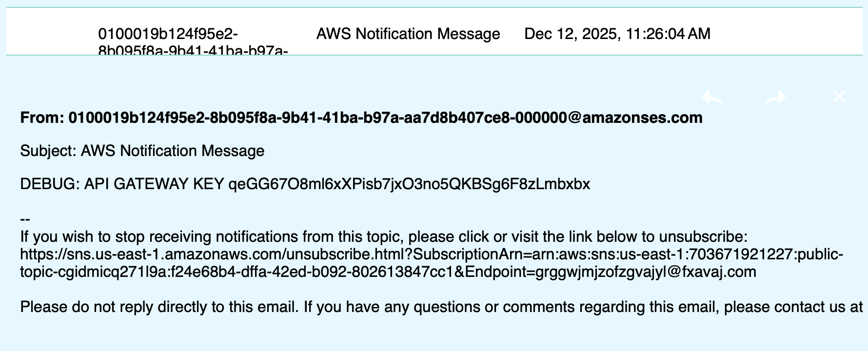Click the forward arrow icon
Viewport: 868px width, 351px height.
(775, 97)
